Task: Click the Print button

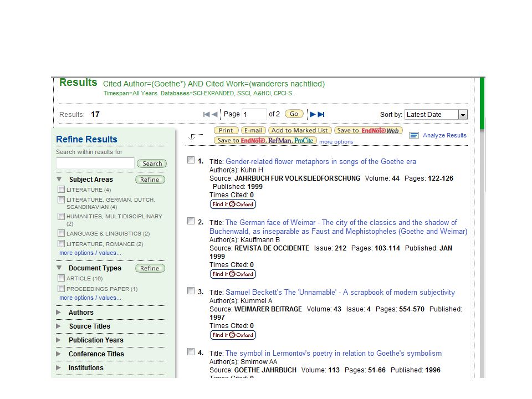Action: click(226, 130)
